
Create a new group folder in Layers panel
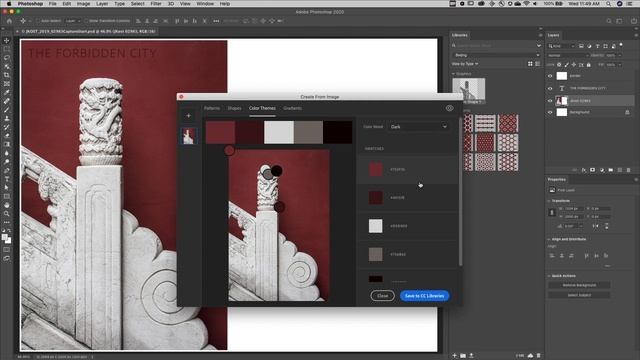point(611,170)
